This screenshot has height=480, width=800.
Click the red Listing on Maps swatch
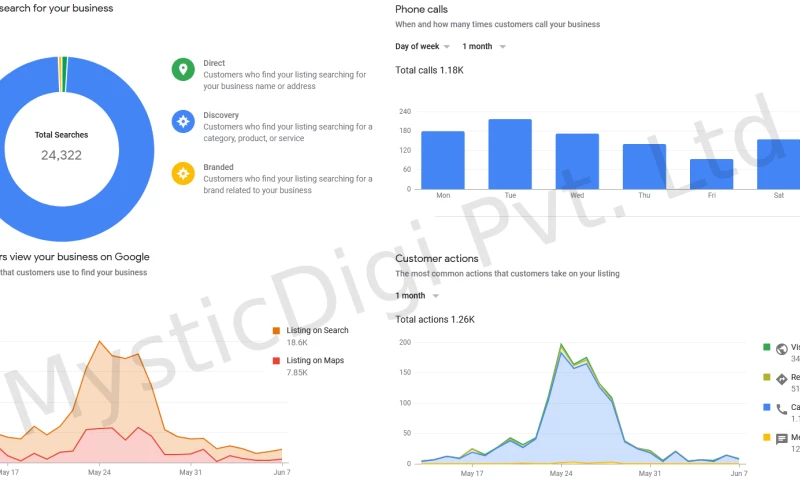276,360
